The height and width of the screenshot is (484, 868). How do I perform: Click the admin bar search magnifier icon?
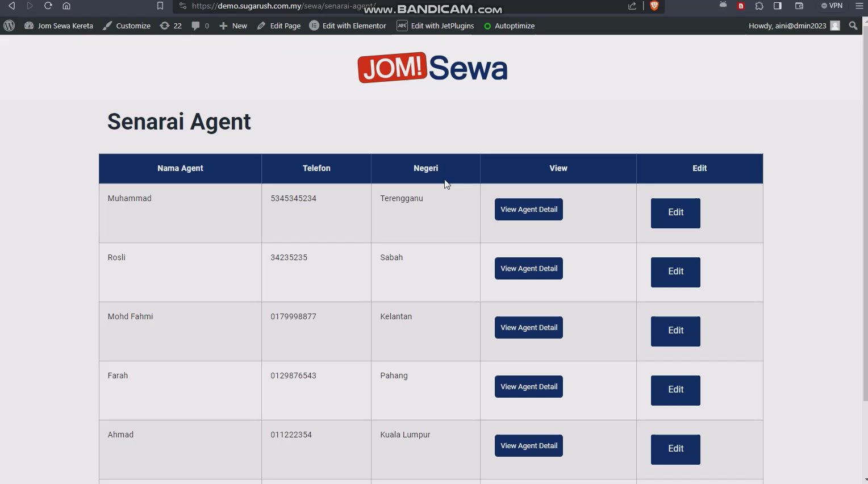(853, 26)
